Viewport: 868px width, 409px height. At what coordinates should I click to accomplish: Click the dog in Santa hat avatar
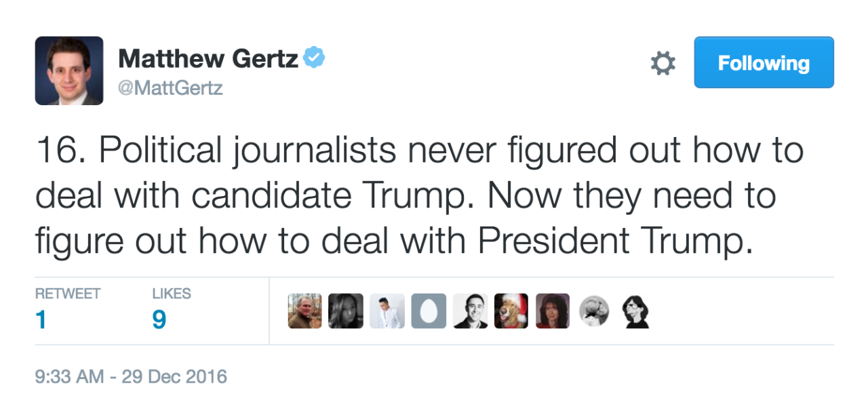[x=511, y=311]
